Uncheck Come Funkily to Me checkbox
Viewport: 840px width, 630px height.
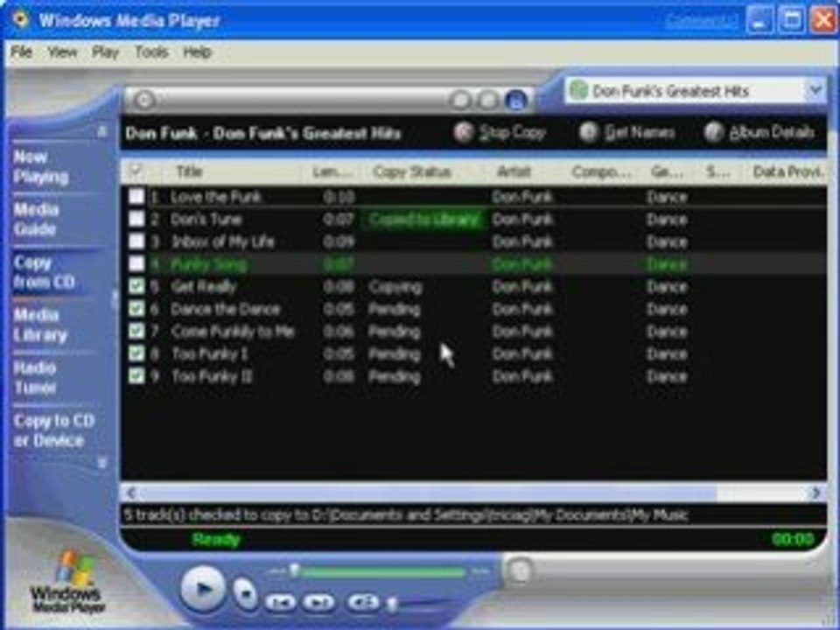coord(136,332)
